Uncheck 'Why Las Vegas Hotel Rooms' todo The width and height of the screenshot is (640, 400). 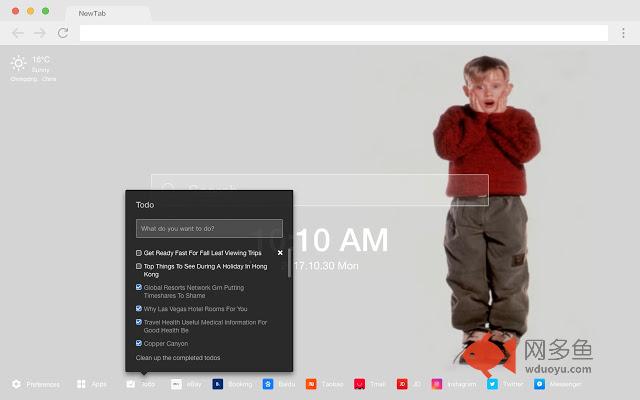click(x=139, y=309)
